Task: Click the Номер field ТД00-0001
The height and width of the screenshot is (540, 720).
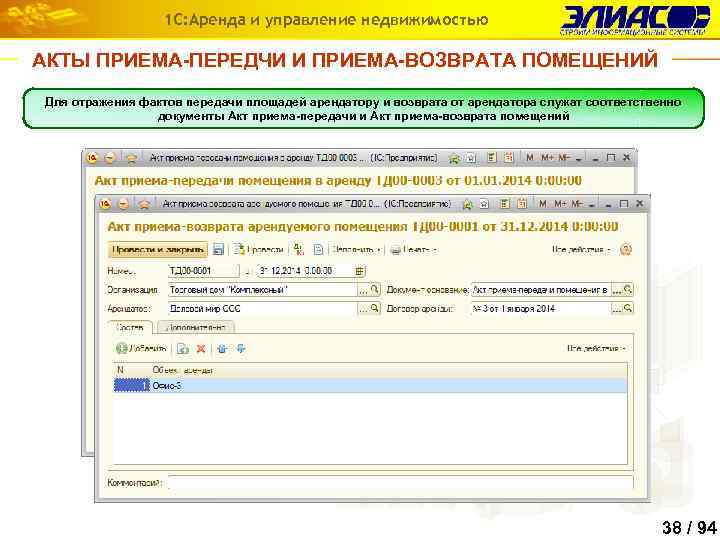Action: (203, 271)
